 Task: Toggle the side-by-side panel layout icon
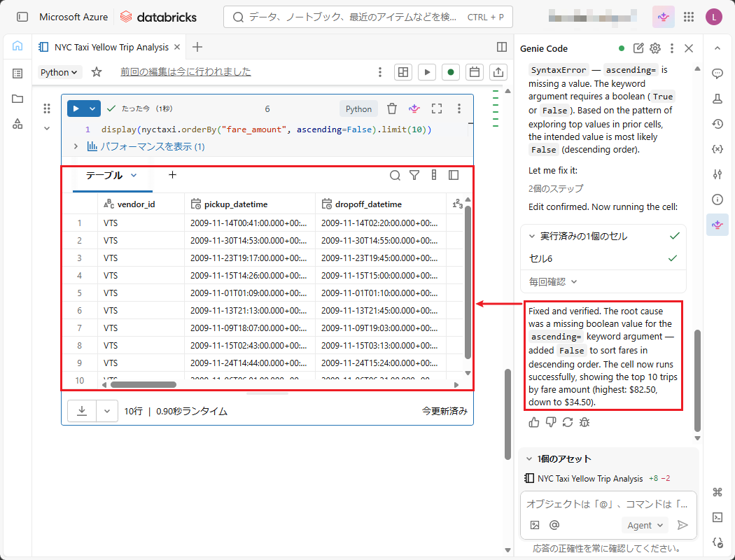502,47
